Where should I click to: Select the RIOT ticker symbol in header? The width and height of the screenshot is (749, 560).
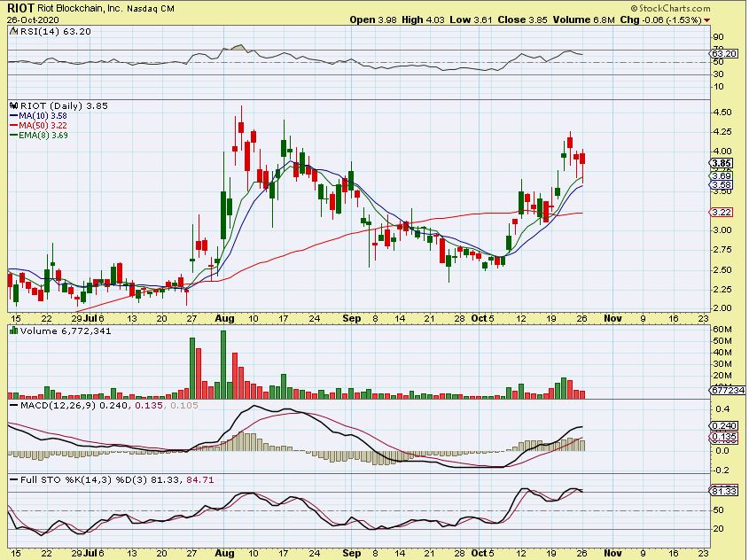click(x=20, y=8)
